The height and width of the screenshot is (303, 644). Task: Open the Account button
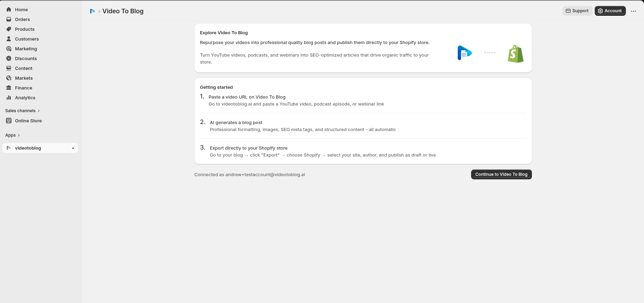click(610, 11)
